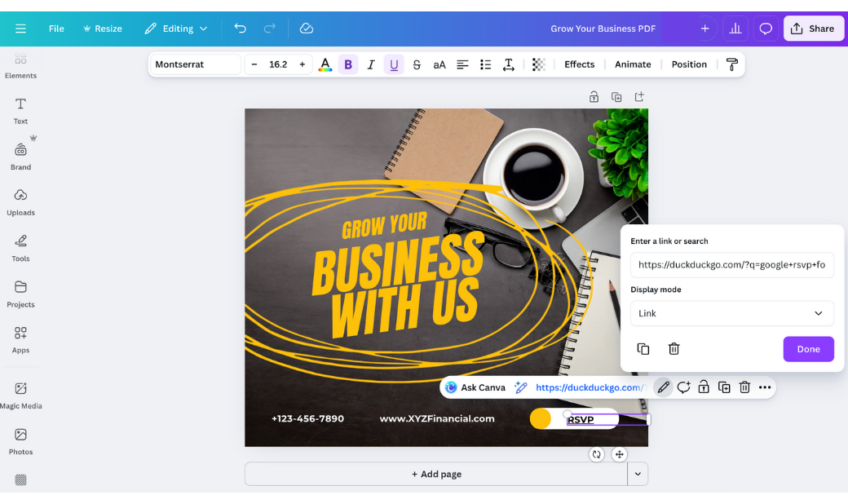Enable strikethrough formatting

click(x=417, y=64)
